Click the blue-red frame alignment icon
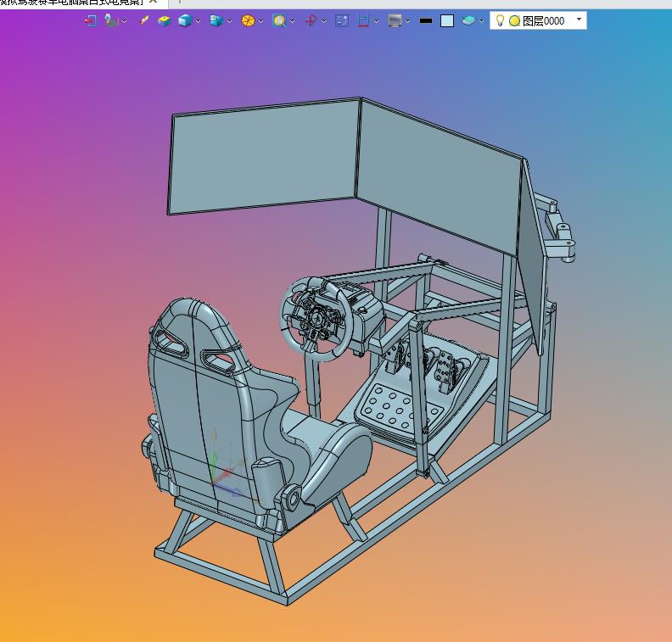672x642 pixels. [363, 20]
